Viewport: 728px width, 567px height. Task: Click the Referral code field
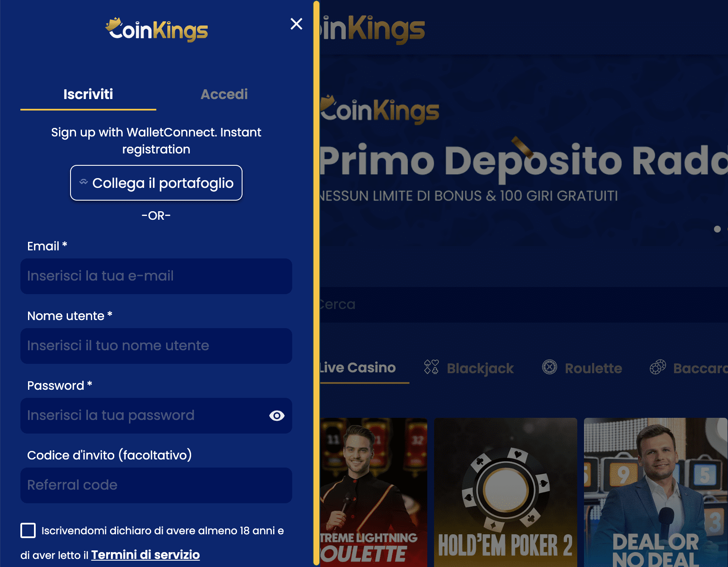click(x=156, y=485)
